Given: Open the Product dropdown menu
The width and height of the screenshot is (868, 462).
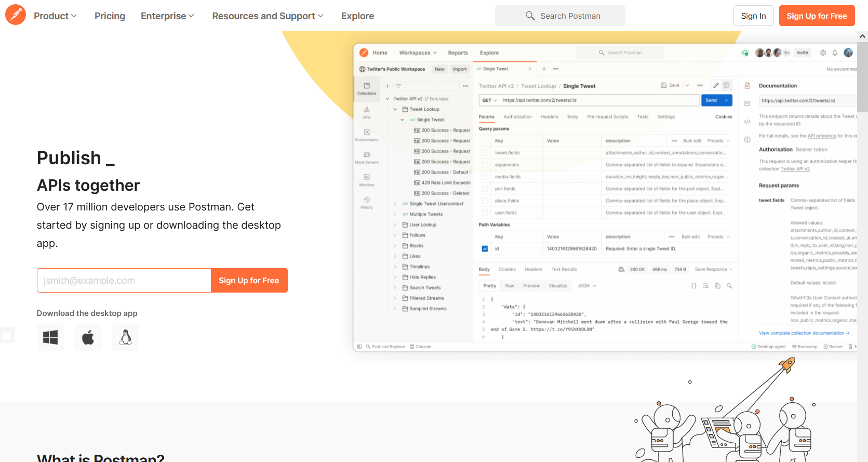Looking at the screenshot, I should [x=55, y=16].
